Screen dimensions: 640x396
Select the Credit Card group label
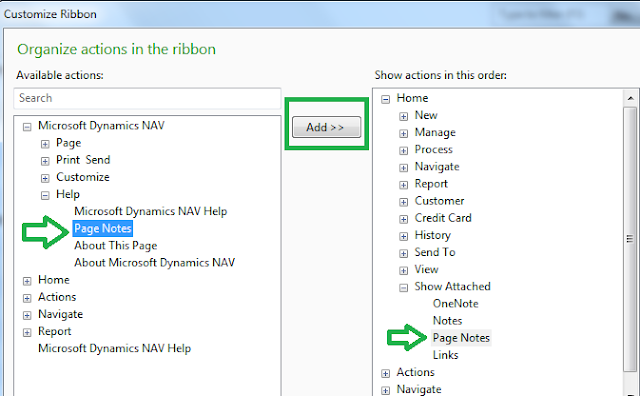pos(443,218)
